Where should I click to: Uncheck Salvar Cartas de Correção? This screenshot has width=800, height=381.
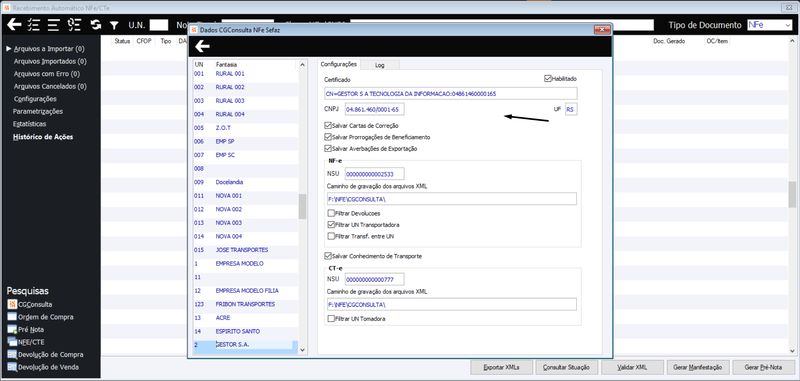[x=328, y=125]
